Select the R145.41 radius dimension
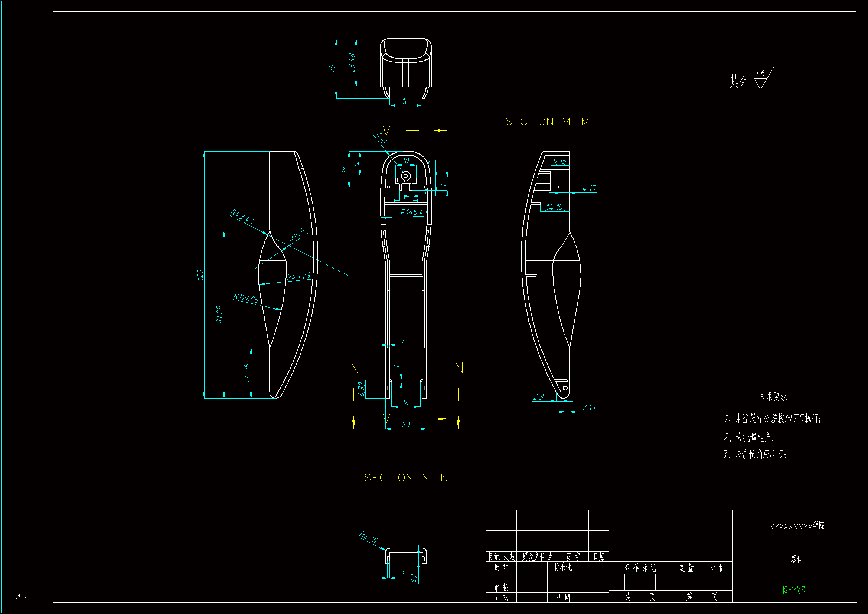 (414, 212)
